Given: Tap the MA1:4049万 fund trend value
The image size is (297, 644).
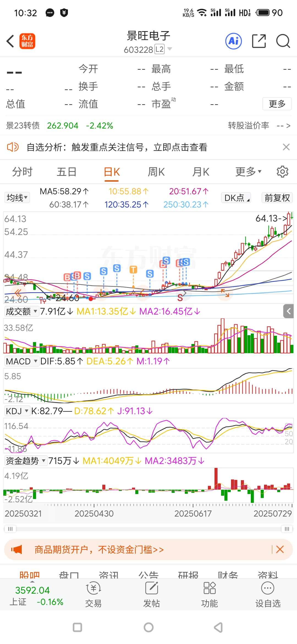Looking at the screenshot, I should point(112,461).
